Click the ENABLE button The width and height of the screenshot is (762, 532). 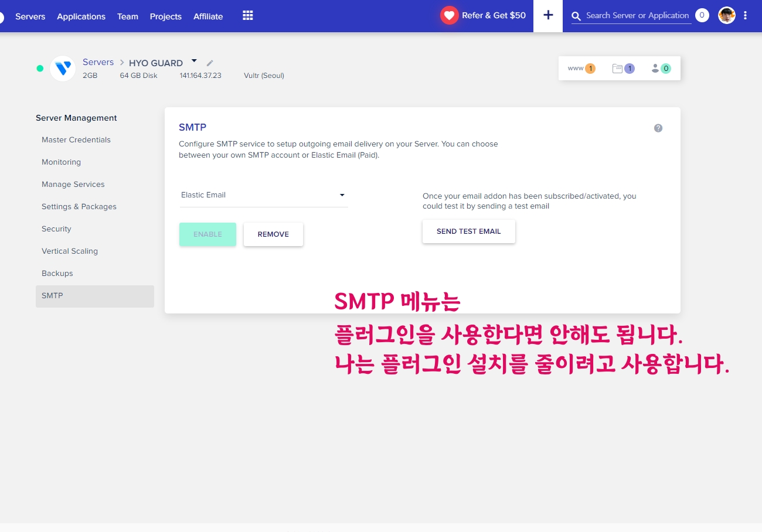pyautogui.click(x=207, y=234)
